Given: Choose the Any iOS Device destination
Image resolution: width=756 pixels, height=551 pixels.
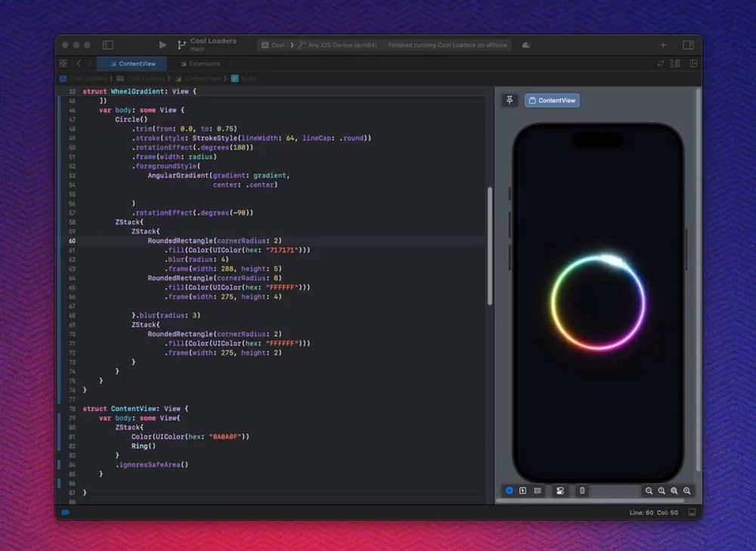Looking at the screenshot, I should [x=337, y=45].
